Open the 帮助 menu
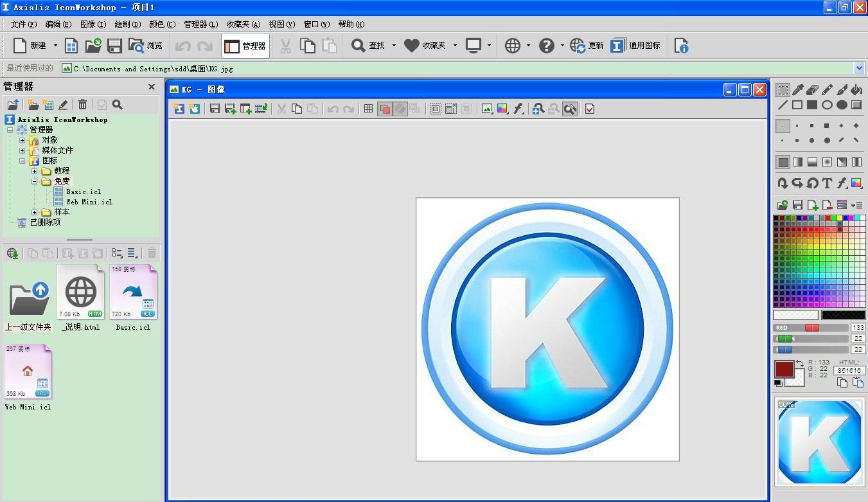This screenshot has width=868, height=502. pos(351,24)
